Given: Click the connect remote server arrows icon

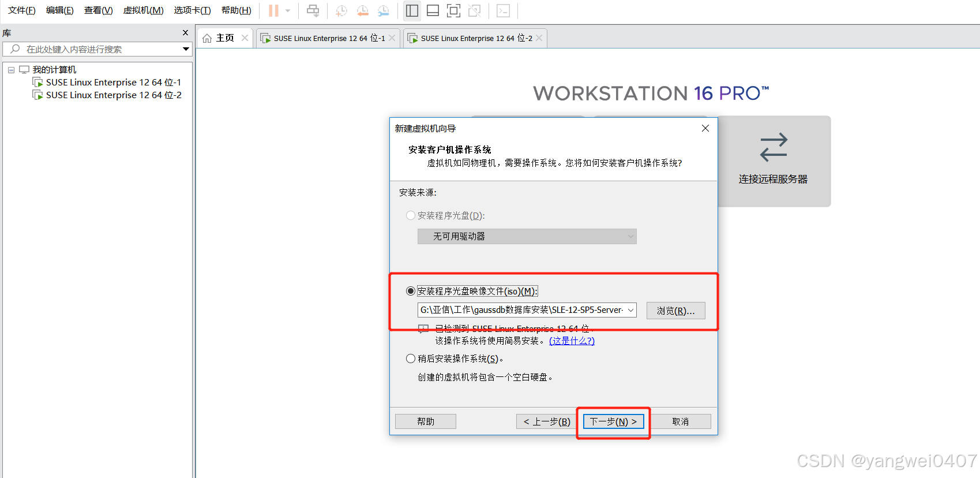Looking at the screenshot, I should click(774, 147).
